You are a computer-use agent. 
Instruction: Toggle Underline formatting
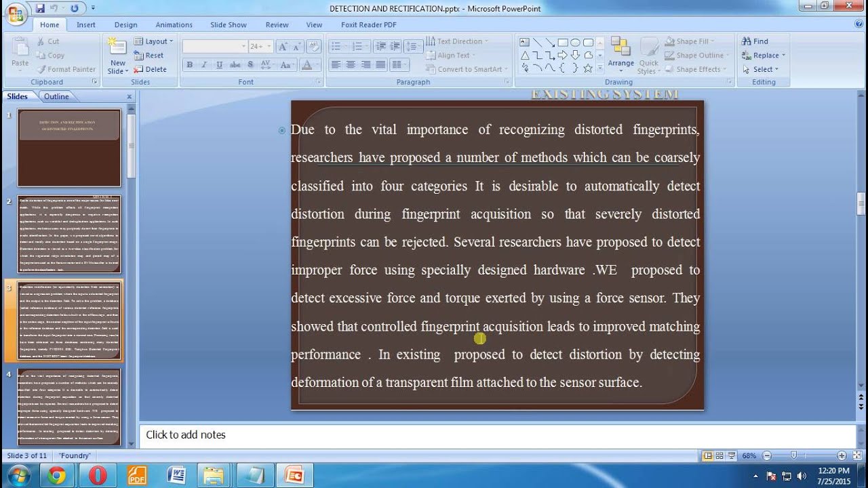[x=219, y=65]
